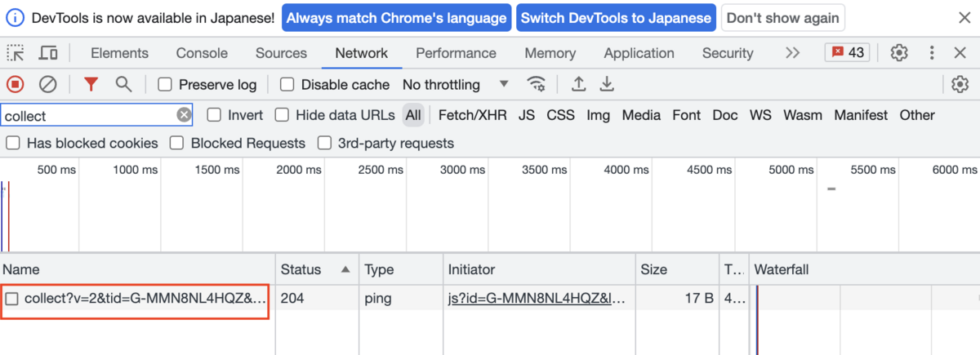Open the network search magnifier
The image size is (980, 355).
pos(123,84)
